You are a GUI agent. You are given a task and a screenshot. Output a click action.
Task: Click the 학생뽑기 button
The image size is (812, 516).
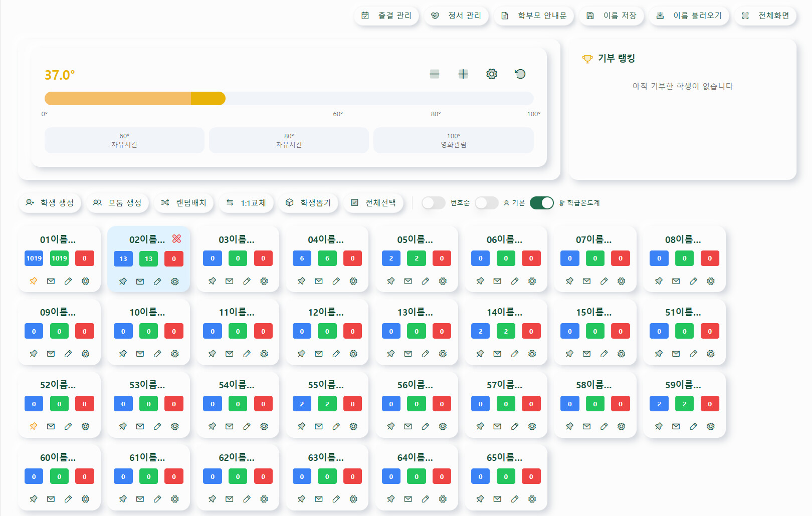(308, 203)
